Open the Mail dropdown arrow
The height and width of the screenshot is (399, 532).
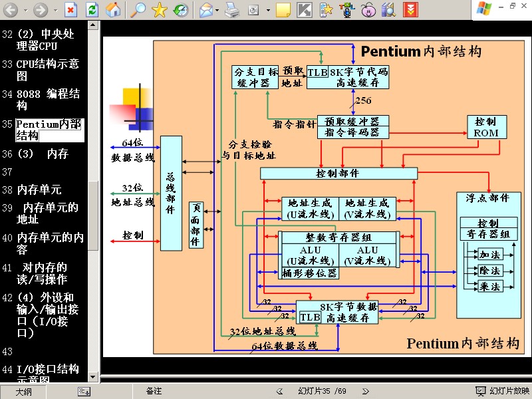(x=217, y=11)
